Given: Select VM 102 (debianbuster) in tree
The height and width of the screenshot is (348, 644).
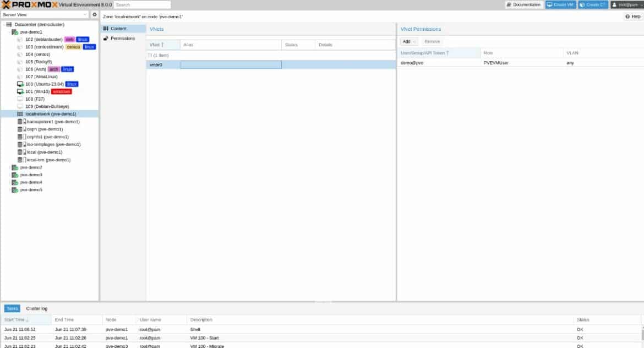Looking at the screenshot, I should pyautogui.click(x=44, y=40).
